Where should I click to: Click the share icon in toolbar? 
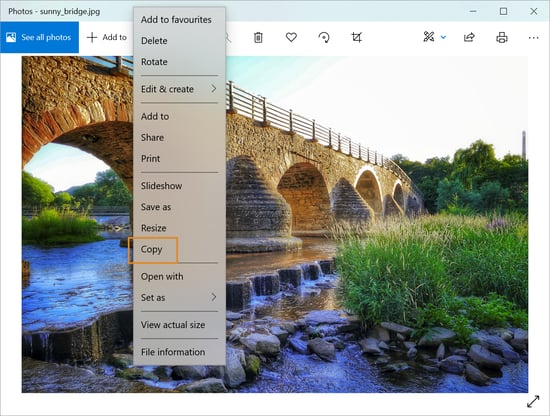point(469,37)
